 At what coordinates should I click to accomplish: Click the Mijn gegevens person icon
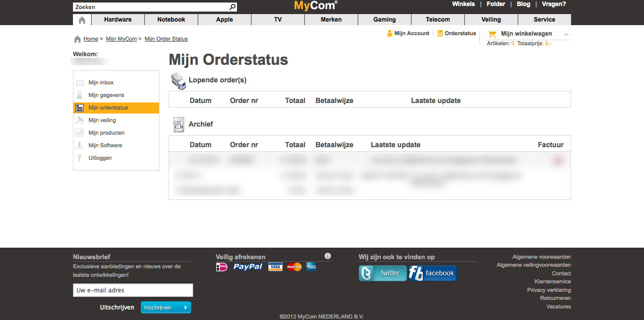click(x=79, y=95)
